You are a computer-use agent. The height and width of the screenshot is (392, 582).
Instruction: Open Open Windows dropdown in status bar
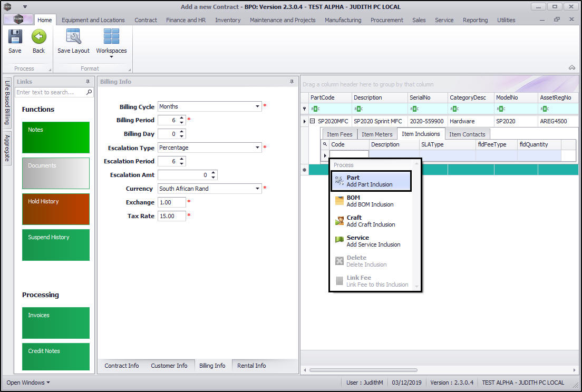coord(28,383)
